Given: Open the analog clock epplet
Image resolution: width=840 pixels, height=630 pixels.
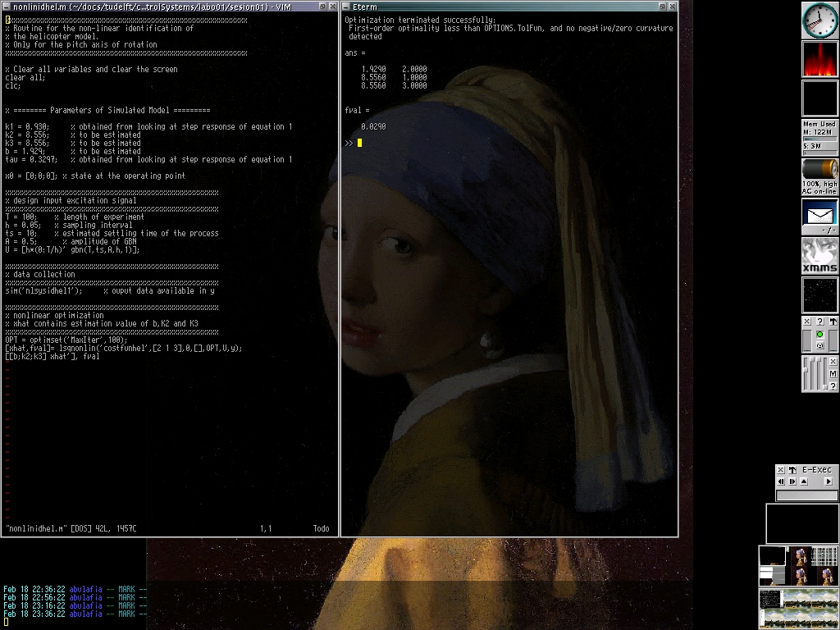Looking at the screenshot, I should click(x=819, y=20).
